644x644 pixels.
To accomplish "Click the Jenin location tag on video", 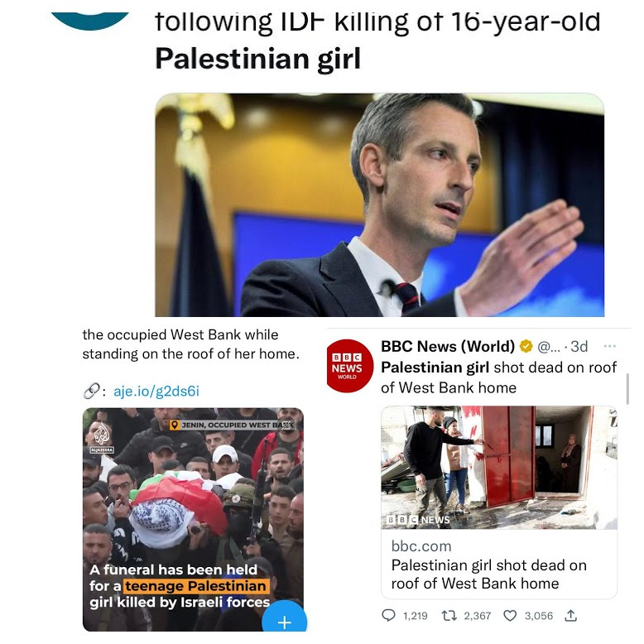I will (x=233, y=425).
